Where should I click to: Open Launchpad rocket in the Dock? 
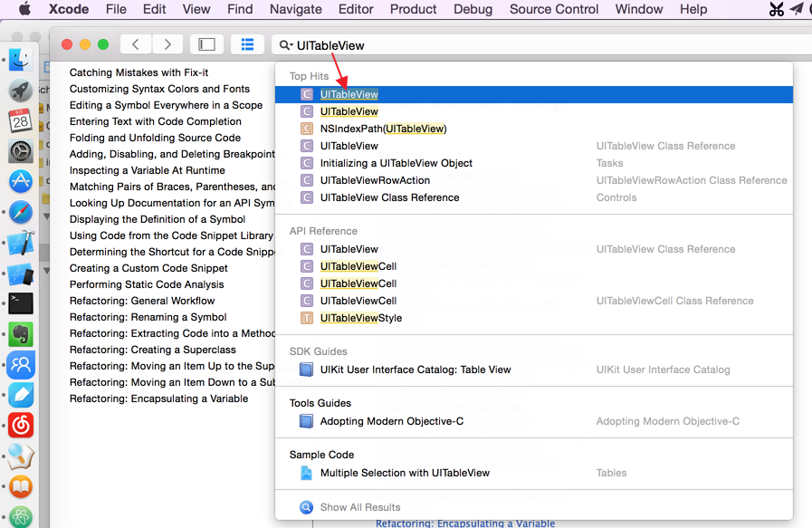pyautogui.click(x=21, y=91)
